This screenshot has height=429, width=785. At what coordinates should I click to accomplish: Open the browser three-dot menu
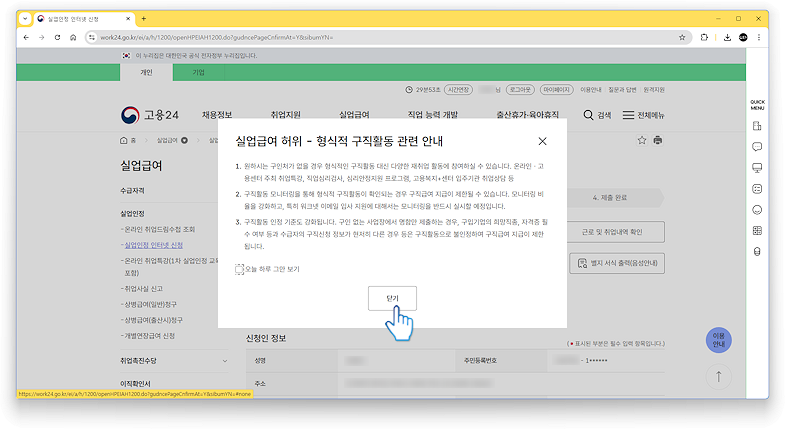tap(758, 37)
